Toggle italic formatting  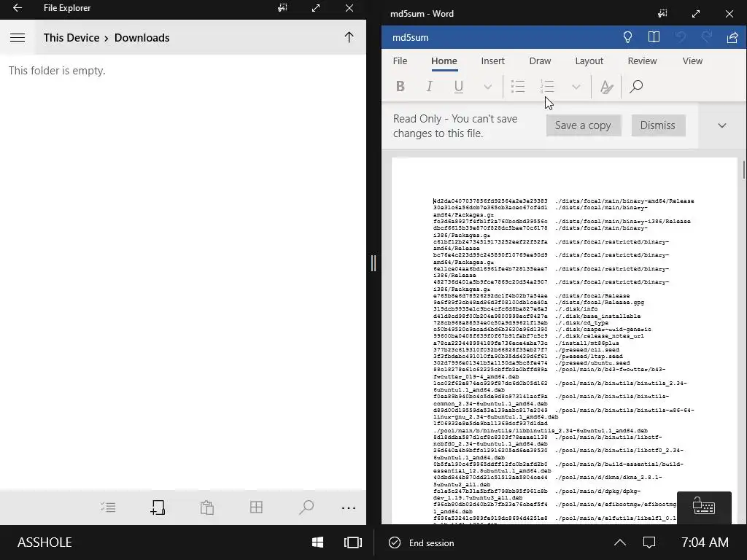click(429, 87)
